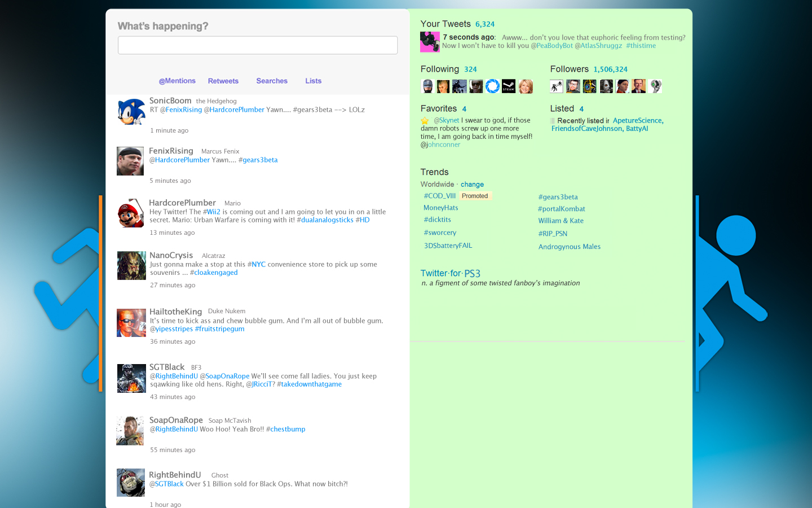Screen dimensions: 812x508
Task: Open the SonicBoom username link
Action: pos(170,100)
